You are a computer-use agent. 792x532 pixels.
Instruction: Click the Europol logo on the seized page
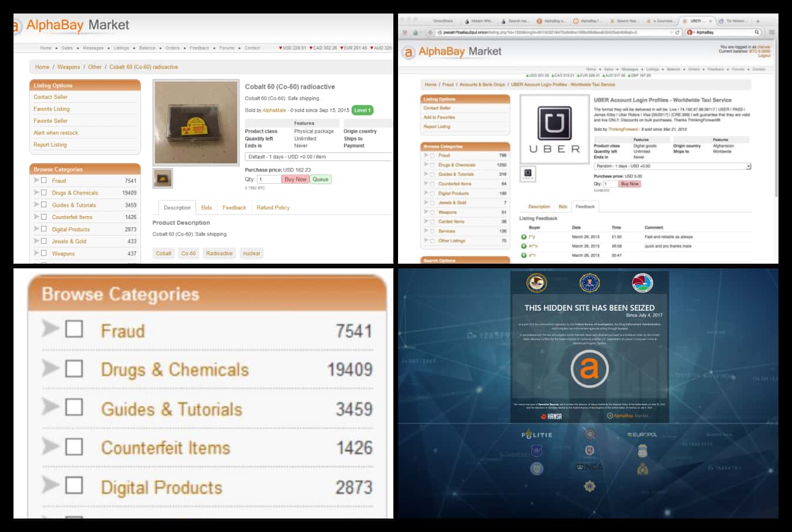[x=642, y=435]
